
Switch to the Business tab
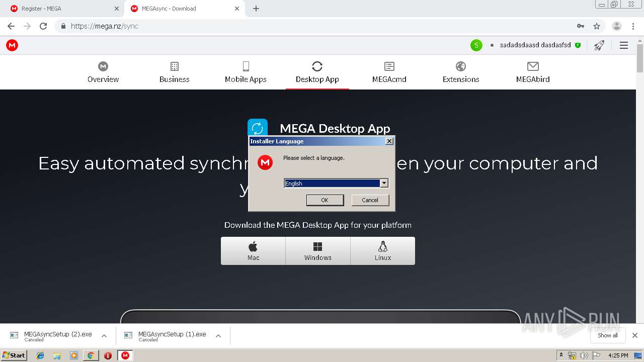[175, 72]
